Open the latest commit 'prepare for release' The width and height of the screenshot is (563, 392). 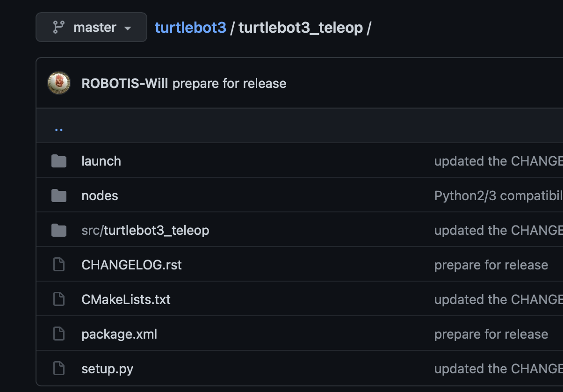click(x=230, y=83)
